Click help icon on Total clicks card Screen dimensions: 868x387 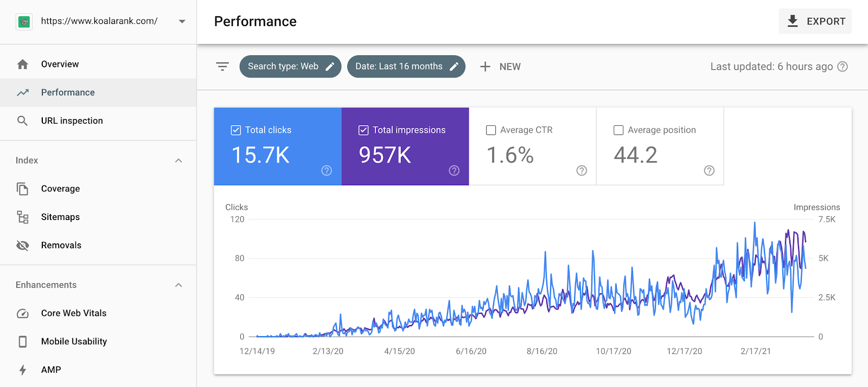(x=327, y=171)
